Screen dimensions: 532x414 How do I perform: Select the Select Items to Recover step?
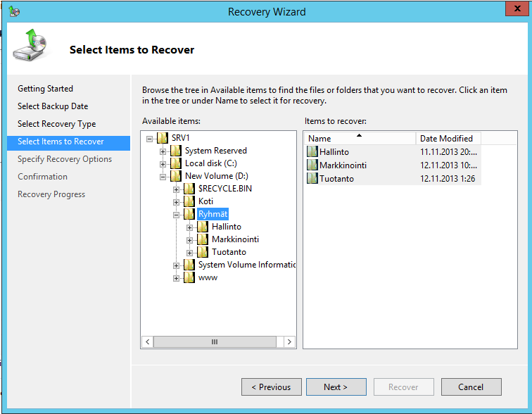(x=68, y=143)
